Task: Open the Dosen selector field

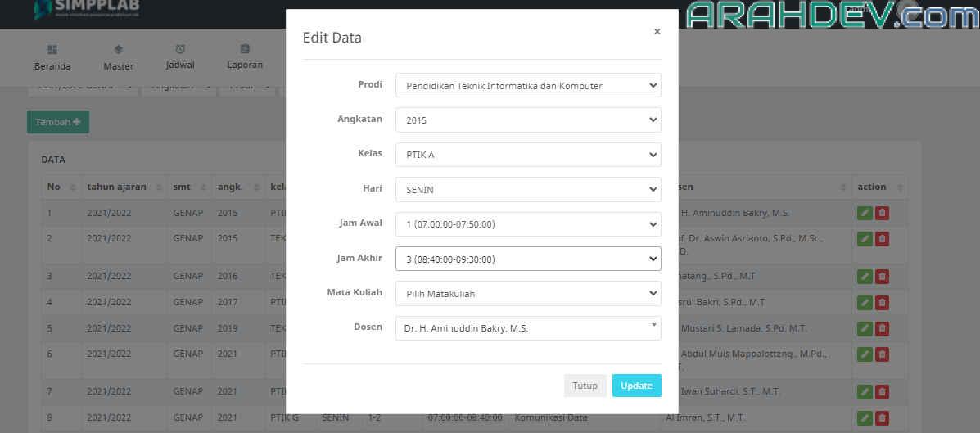Action: pyautogui.click(x=527, y=328)
